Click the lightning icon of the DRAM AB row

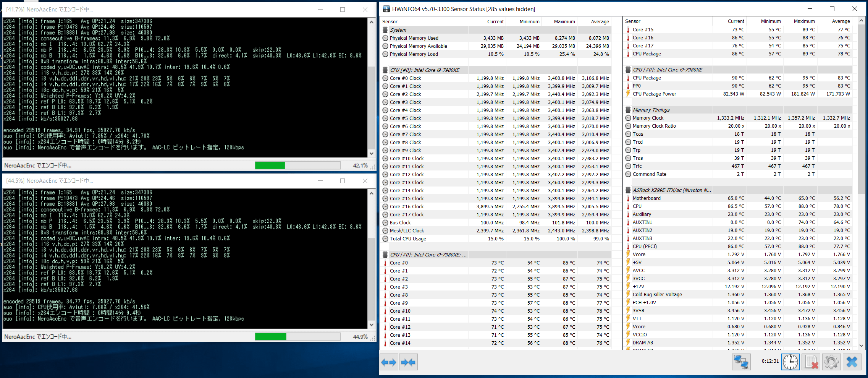pos(628,342)
